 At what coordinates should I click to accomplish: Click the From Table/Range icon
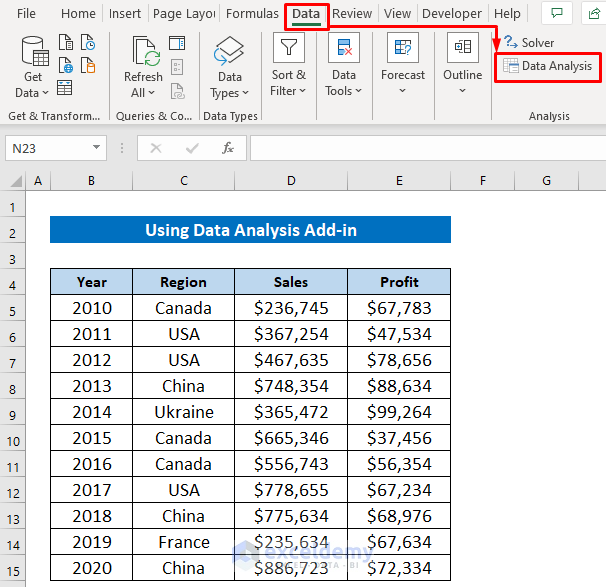pyautogui.click(x=65, y=88)
